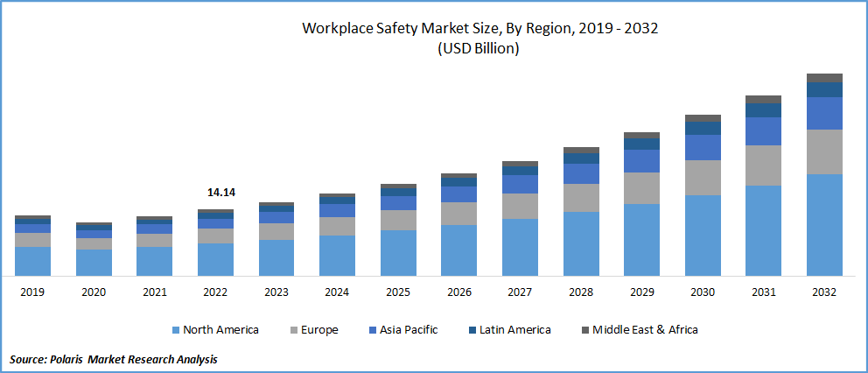Click the 14.14 data label above 2022

click(x=220, y=193)
